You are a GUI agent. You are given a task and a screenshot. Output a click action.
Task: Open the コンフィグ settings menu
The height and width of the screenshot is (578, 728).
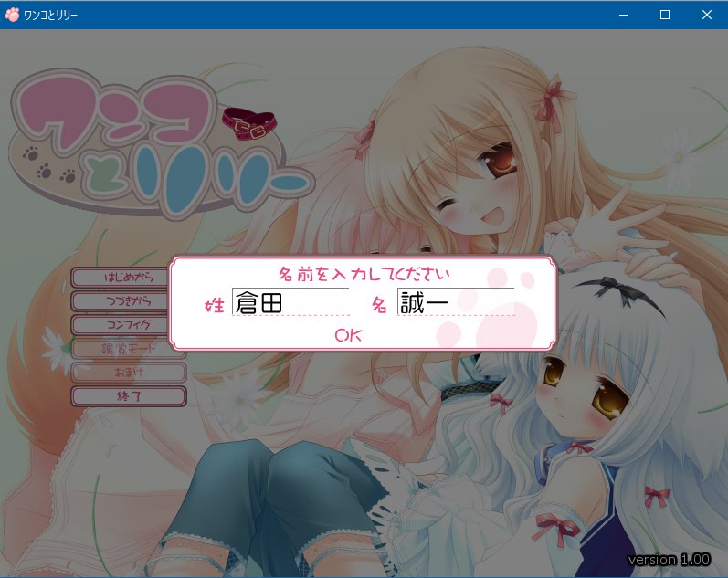click(121, 324)
